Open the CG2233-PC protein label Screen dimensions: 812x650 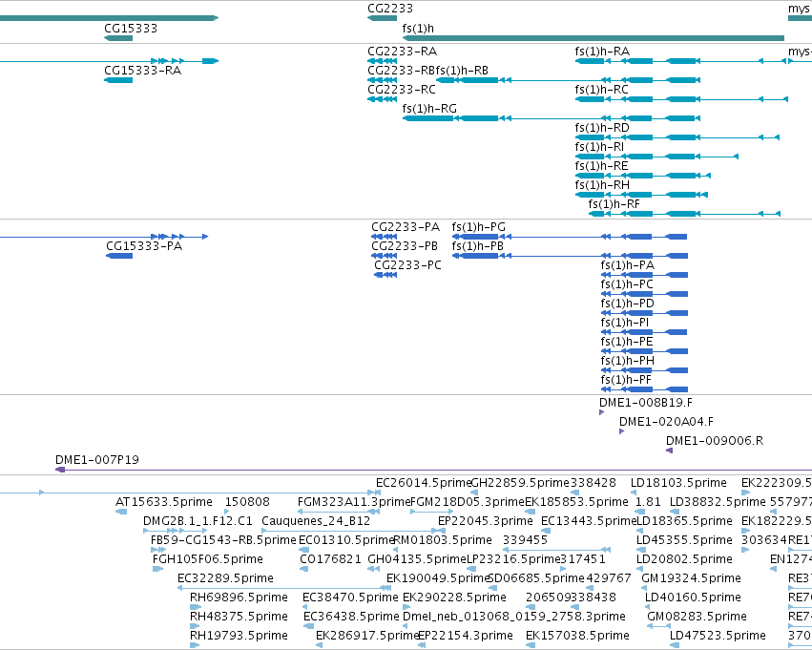click(x=407, y=265)
